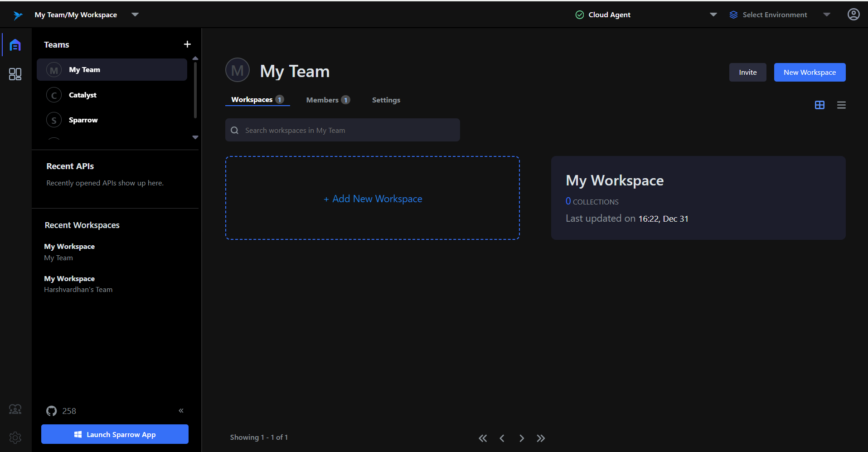Click the My Team avatar in header
The image size is (868, 452).
(238, 70)
